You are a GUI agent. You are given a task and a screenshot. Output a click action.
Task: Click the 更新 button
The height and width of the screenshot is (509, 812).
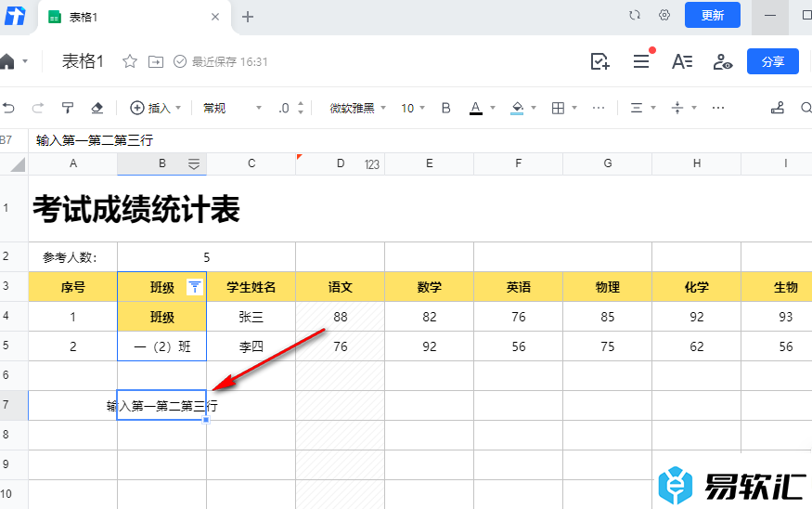pos(712,15)
